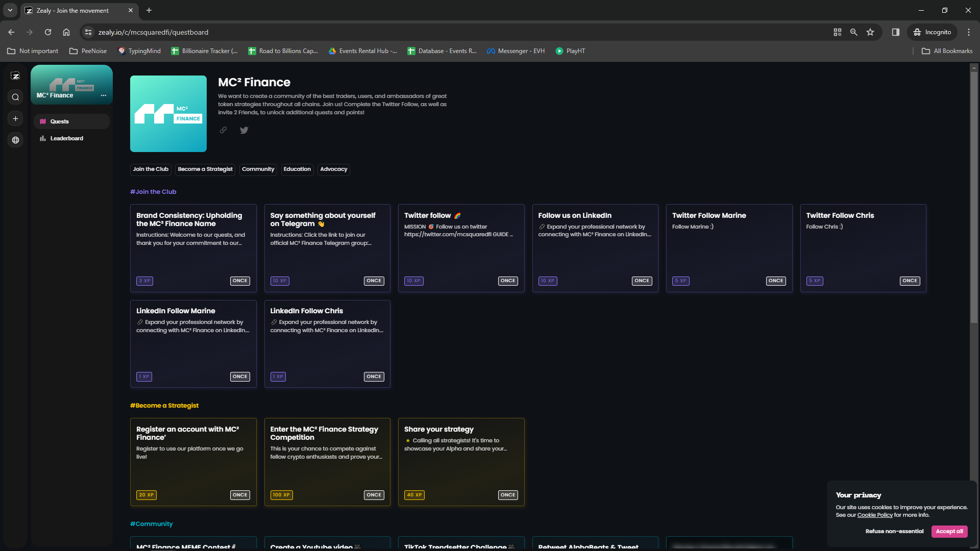The width and height of the screenshot is (980, 551).
Task: Select the MC² Finance community card
Action: click(71, 84)
